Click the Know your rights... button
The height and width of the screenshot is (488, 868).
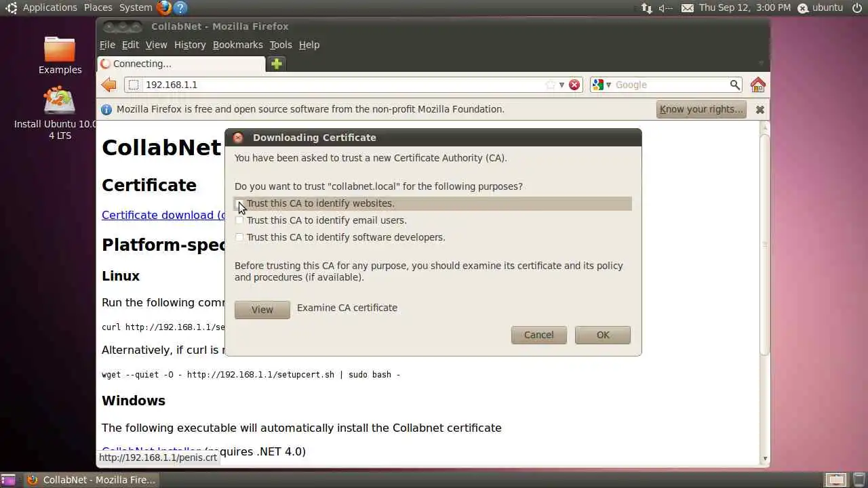click(701, 109)
